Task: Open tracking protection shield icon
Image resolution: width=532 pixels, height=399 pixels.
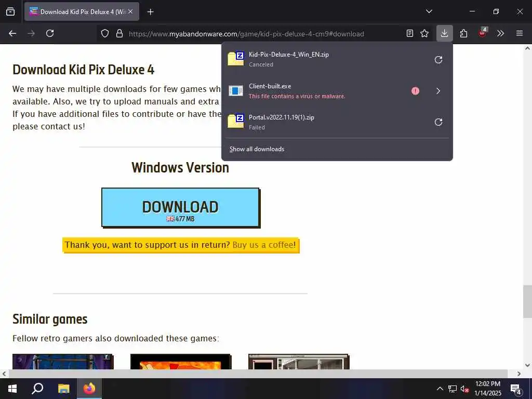Action: coord(105,34)
